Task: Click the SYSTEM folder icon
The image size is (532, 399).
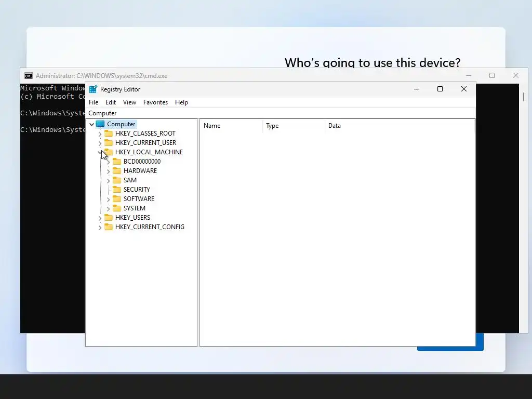Action: [117, 208]
